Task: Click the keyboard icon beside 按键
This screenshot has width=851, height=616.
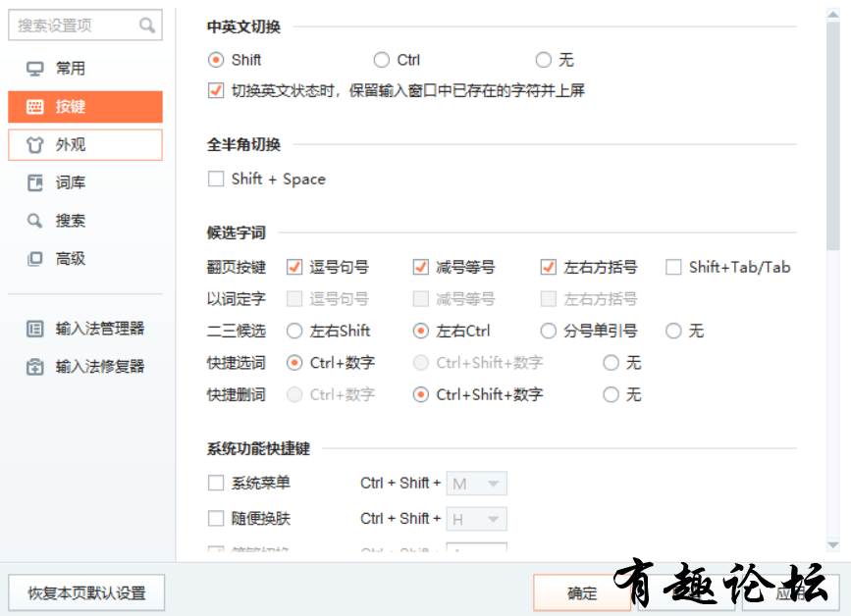Action: click(35, 107)
